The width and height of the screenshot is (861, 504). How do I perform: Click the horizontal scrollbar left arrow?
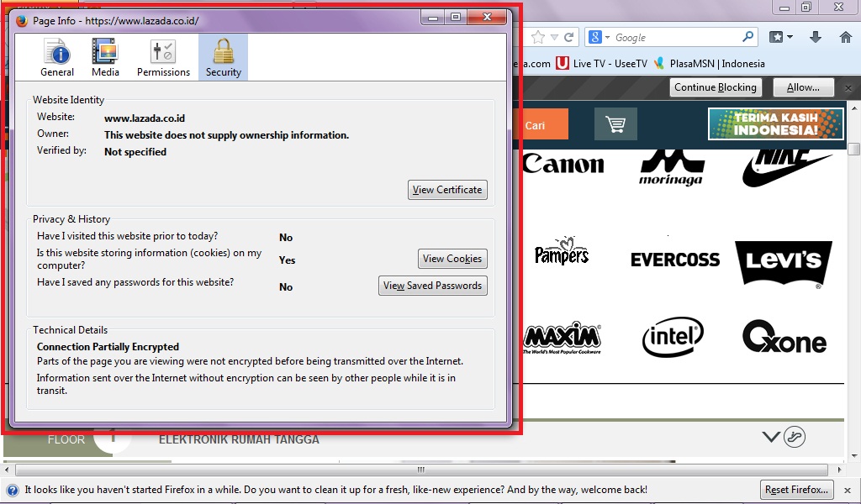tap(7, 470)
